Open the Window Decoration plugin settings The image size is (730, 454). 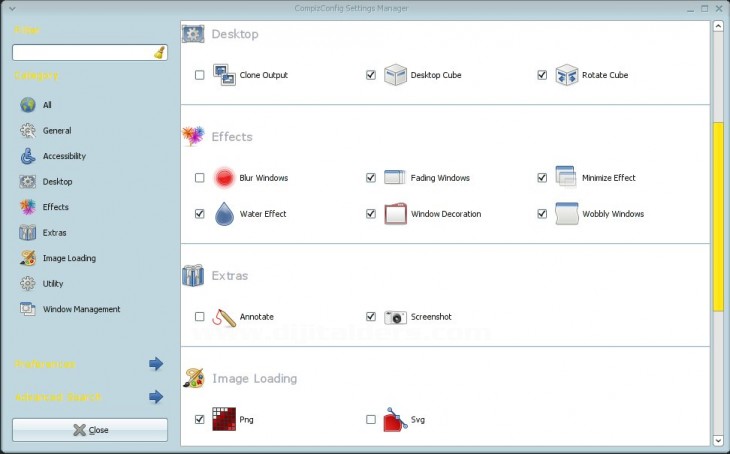coord(445,214)
